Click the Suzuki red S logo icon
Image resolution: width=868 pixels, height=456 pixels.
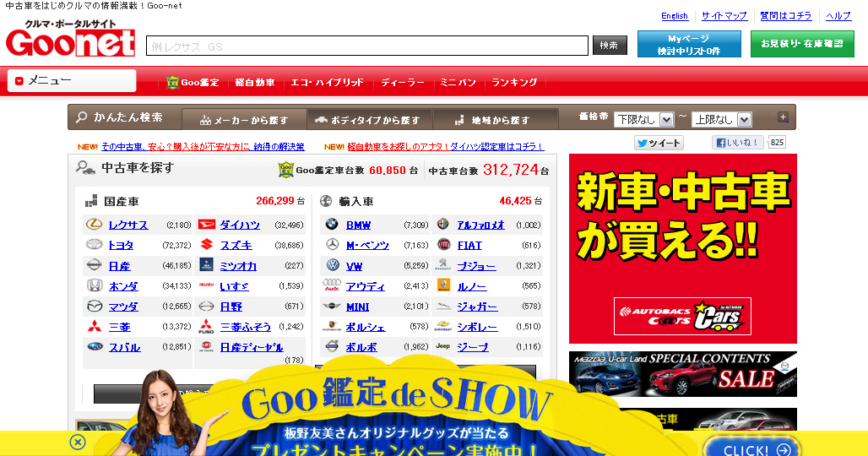click(x=207, y=244)
